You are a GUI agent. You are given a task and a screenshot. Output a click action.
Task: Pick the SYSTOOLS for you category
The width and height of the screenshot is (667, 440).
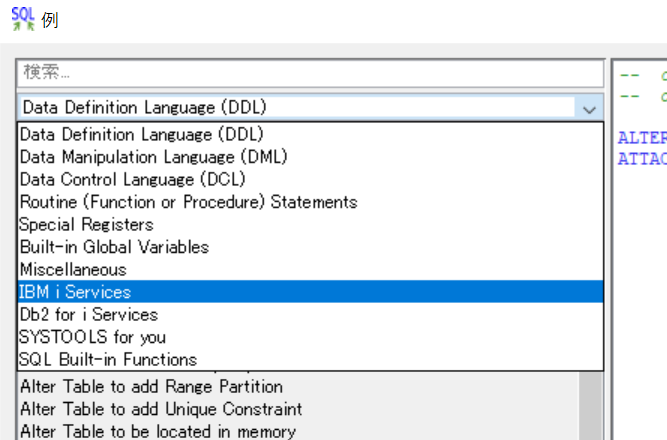[310, 337]
